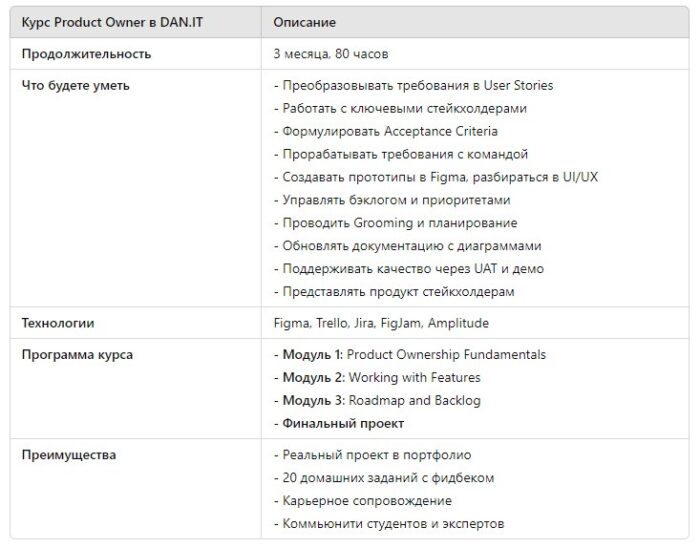Click 'Модуль 3: Roadmap and Backlog'
The height and width of the screenshot is (548, 700).
377,400
